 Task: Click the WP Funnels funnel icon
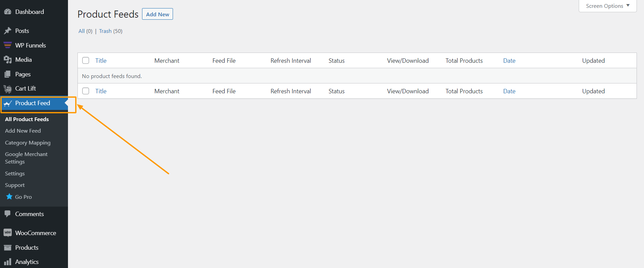coord(7,45)
